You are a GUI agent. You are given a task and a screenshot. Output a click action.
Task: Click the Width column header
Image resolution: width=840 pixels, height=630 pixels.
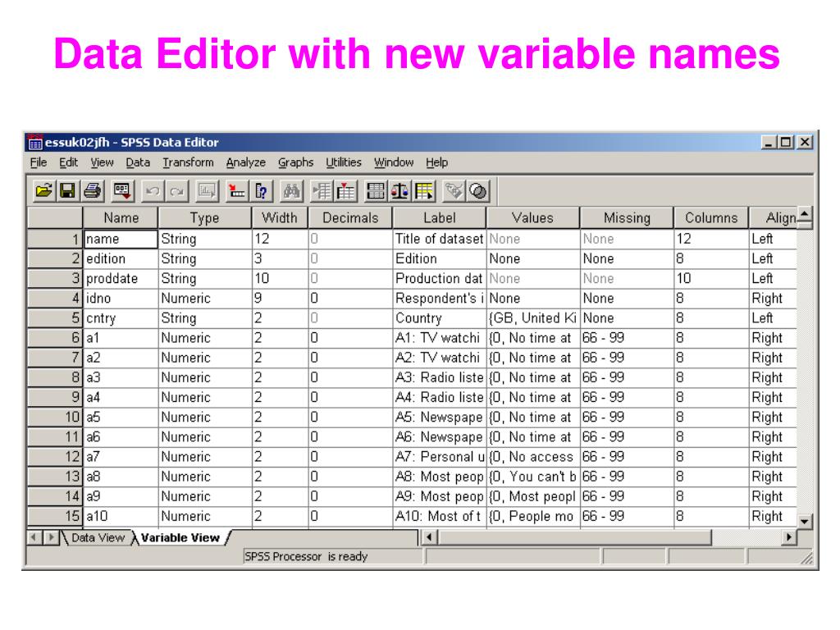tap(280, 217)
